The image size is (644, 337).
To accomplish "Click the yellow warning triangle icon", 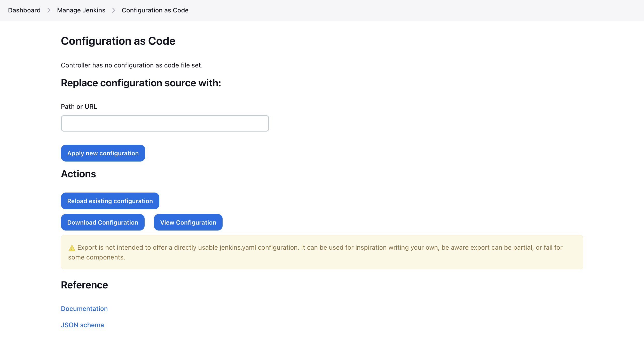I will click(72, 248).
